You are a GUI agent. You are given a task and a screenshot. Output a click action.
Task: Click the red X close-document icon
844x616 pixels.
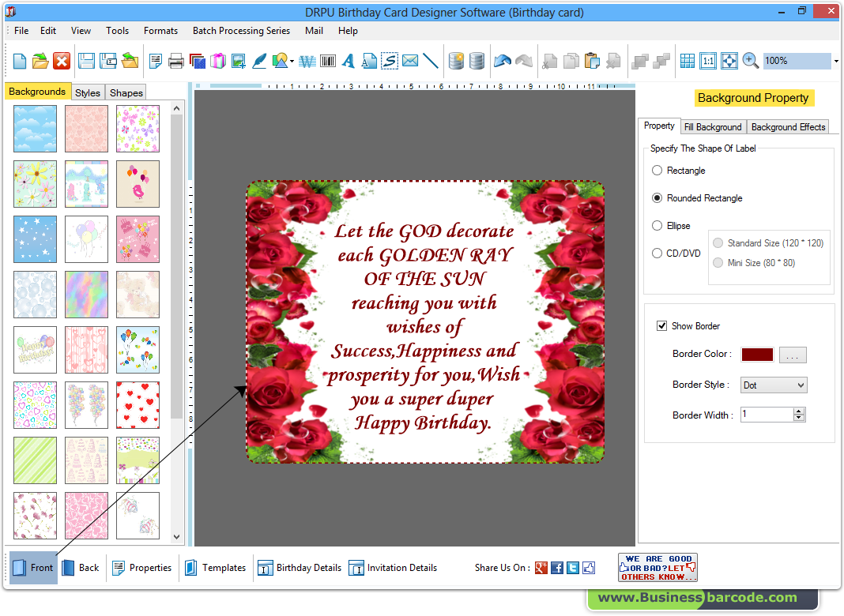click(x=62, y=61)
